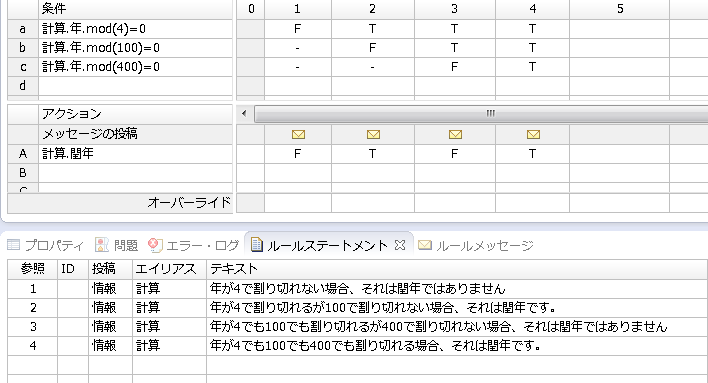
Task: Select condition row a 計算.年.mod(4)=0
Action: coord(135,29)
